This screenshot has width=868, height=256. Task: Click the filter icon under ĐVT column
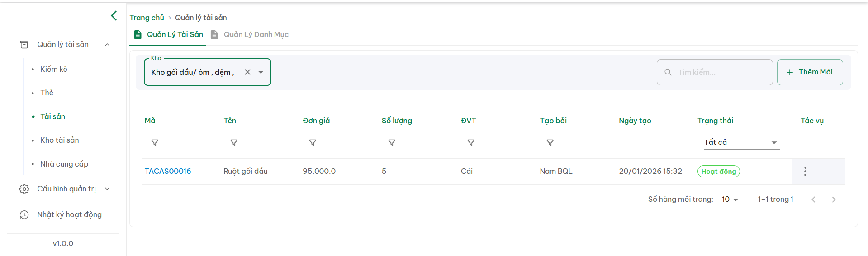point(471,143)
